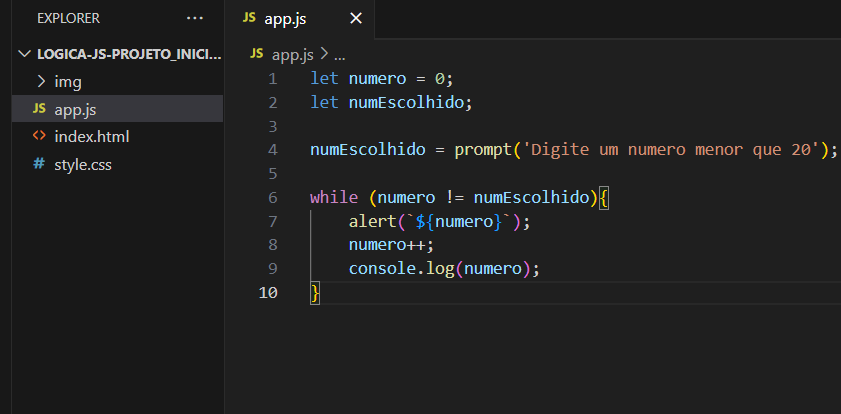Viewport: 841px width, 414px height.
Task: Open app.js in the Explorer tree
Action: [117, 109]
